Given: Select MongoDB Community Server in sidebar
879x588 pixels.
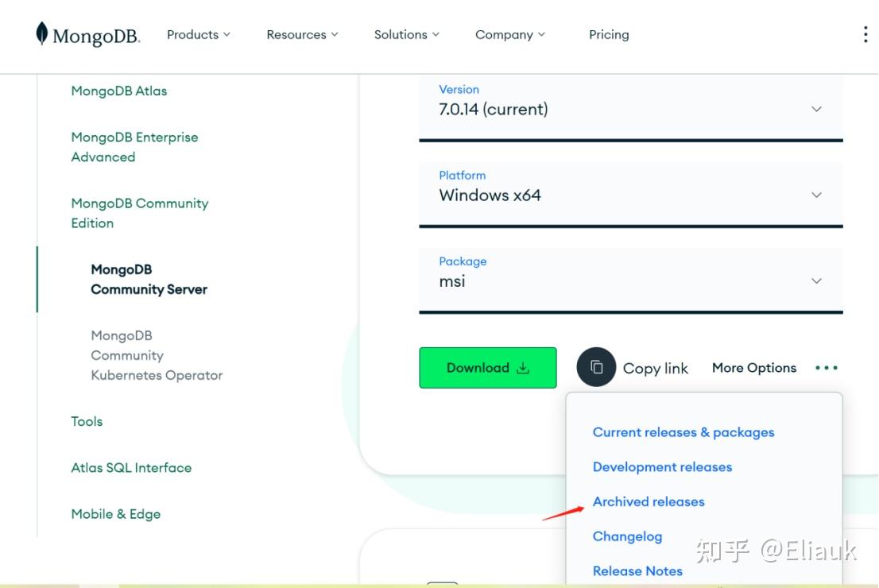Looking at the screenshot, I should (x=149, y=279).
